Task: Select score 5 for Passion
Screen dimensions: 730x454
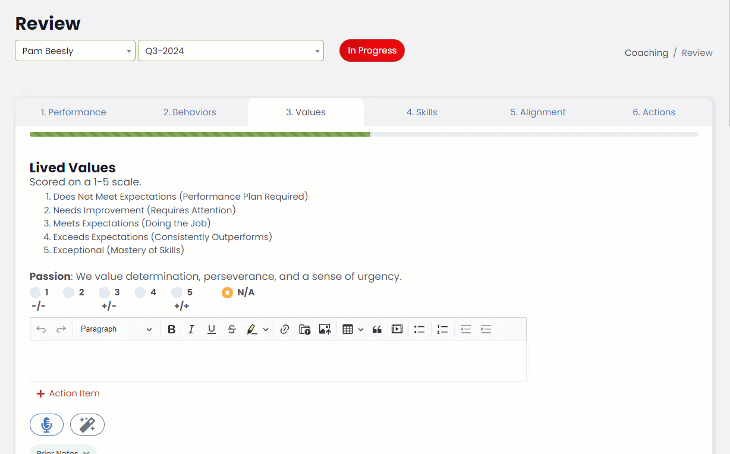Action: pyautogui.click(x=176, y=293)
